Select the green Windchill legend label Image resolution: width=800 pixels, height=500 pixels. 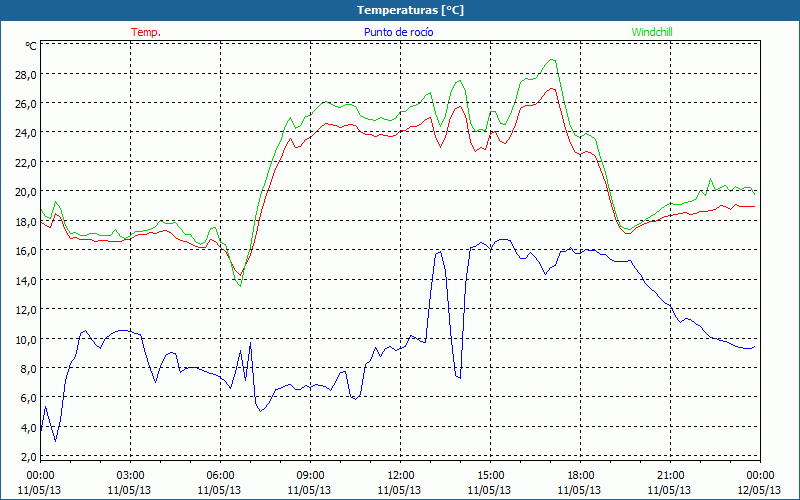pyautogui.click(x=652, y=32)
